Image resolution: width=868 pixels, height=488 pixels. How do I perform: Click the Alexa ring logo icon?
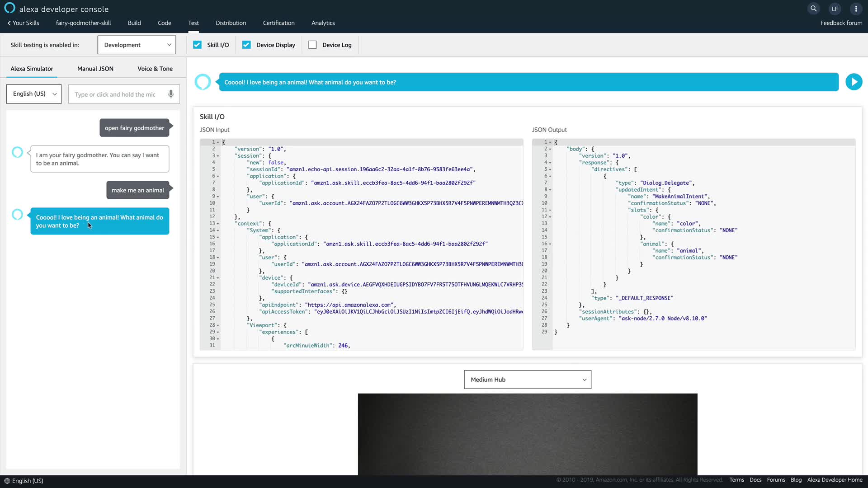pos(9,8)
